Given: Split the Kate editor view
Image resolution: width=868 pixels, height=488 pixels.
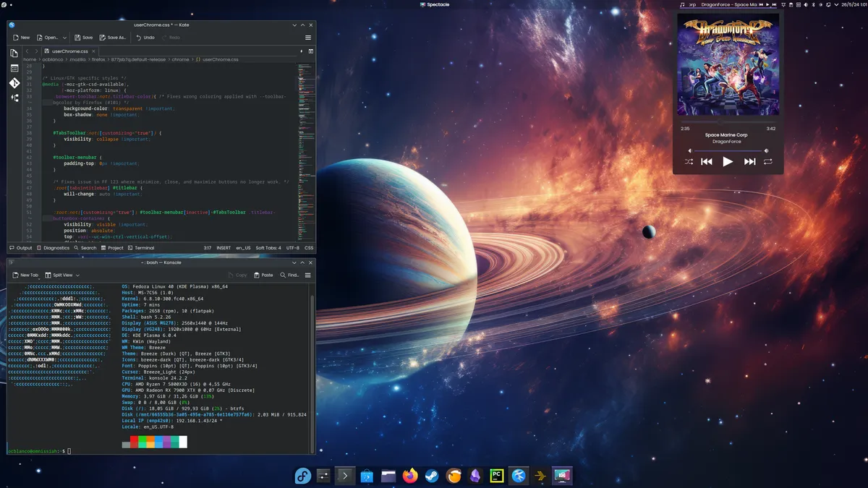Looking at the screenshot, I should coord(311,51).
